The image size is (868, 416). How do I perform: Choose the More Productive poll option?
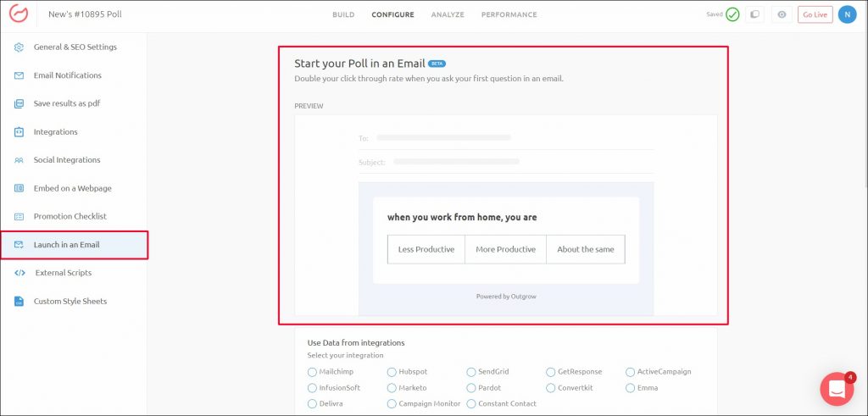click(505, 249)
